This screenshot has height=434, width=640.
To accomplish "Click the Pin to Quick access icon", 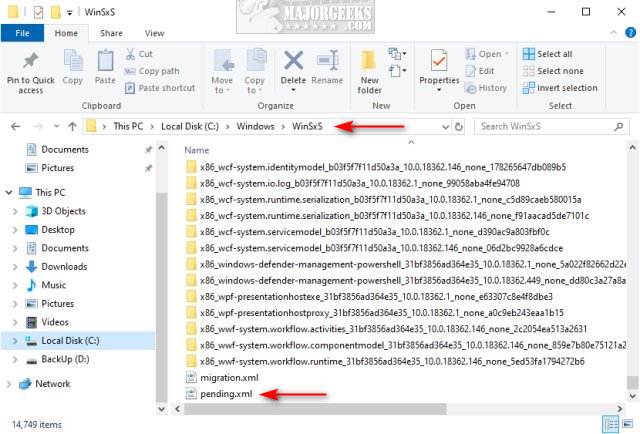I will 30,61.
